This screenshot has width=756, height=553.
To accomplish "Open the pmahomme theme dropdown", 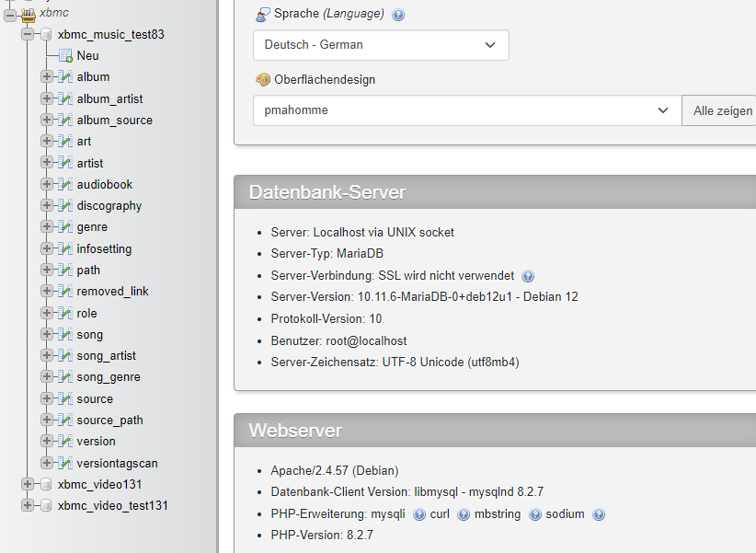I will click(467, 110).
